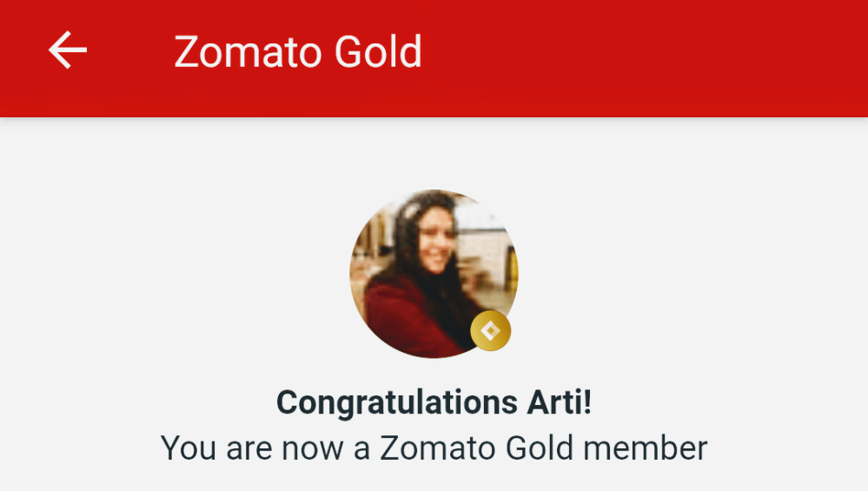
Task: Click Zomato Gold within the subtitle line
Action: (x=477, y=448)
